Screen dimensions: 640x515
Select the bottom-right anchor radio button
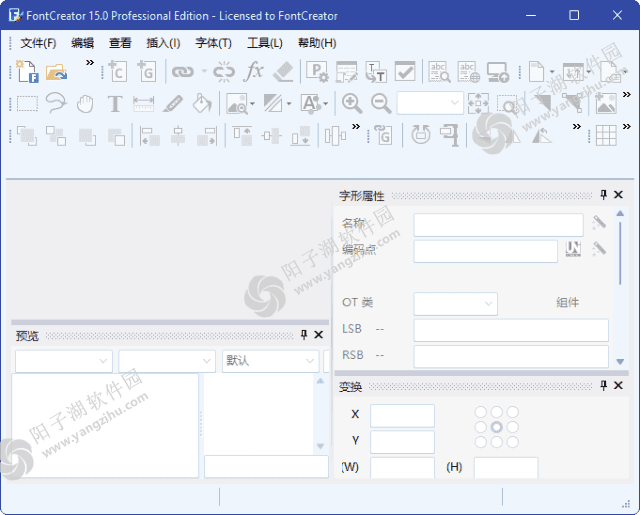[513, 442]
